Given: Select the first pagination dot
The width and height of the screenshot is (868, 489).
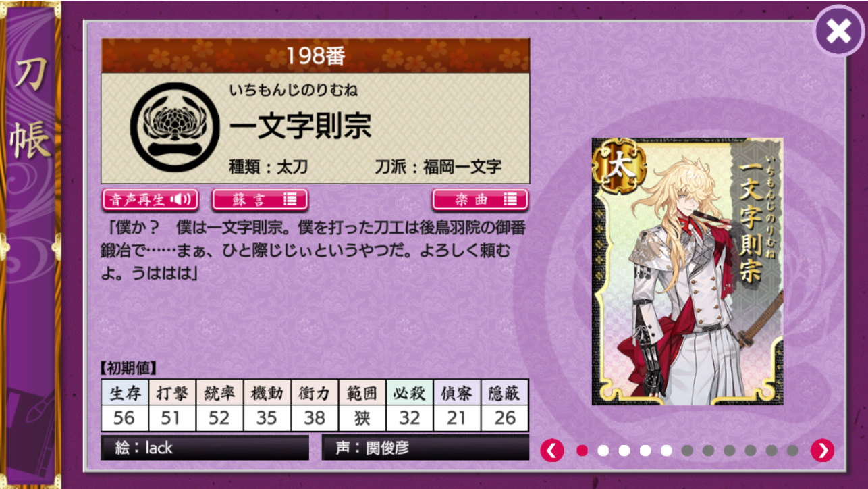Looking at the screenshot, I should pos(582,451).
